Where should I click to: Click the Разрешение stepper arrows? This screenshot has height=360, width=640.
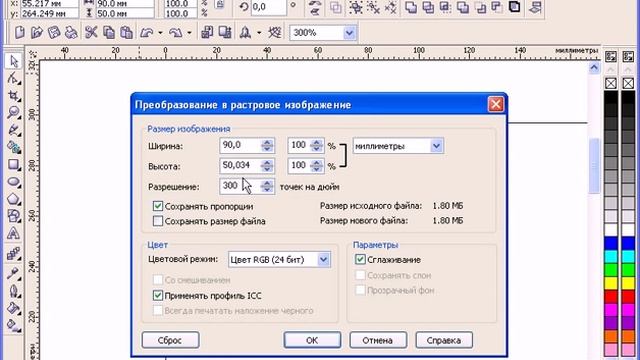click(x=267, y=187)
